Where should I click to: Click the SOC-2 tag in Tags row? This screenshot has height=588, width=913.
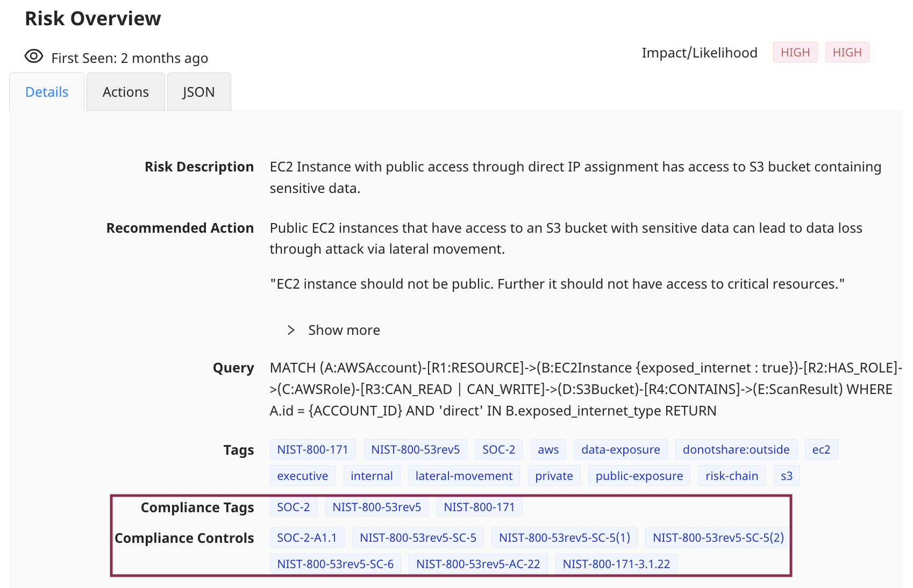pos(499,449)
